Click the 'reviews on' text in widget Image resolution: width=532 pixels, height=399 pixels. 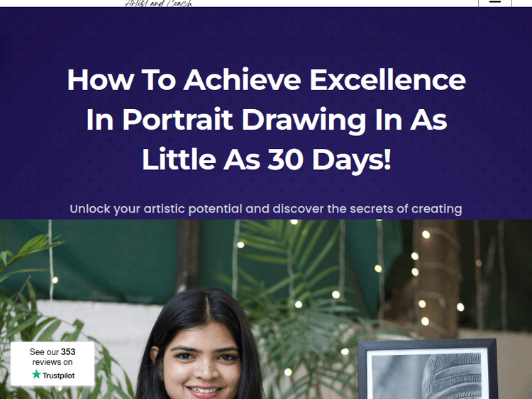coord(52,362)
